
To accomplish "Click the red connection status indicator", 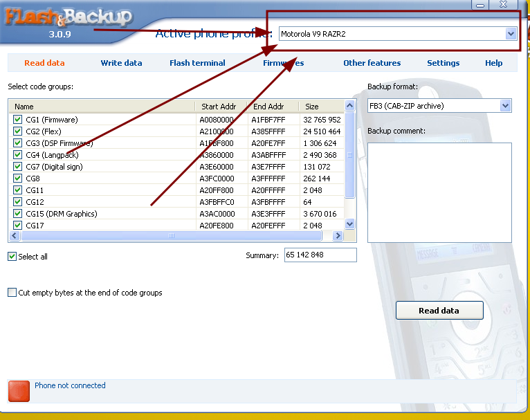I will point(19,391).
